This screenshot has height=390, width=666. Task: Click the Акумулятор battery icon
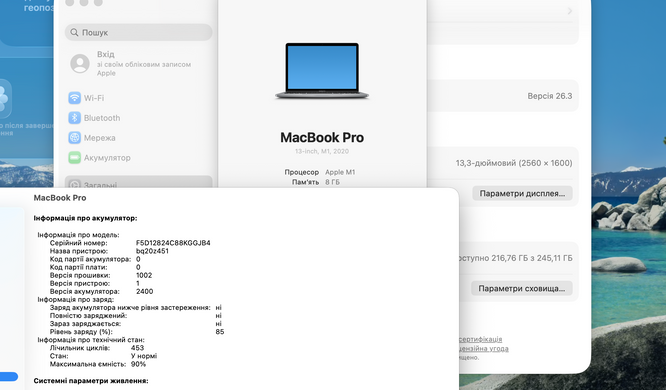(74, 158)
